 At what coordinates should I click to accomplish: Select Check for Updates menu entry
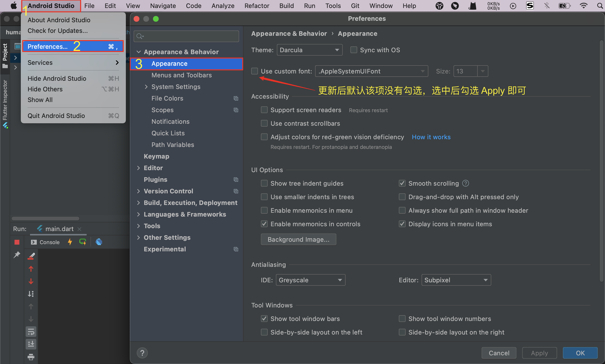tap(57, 31)
